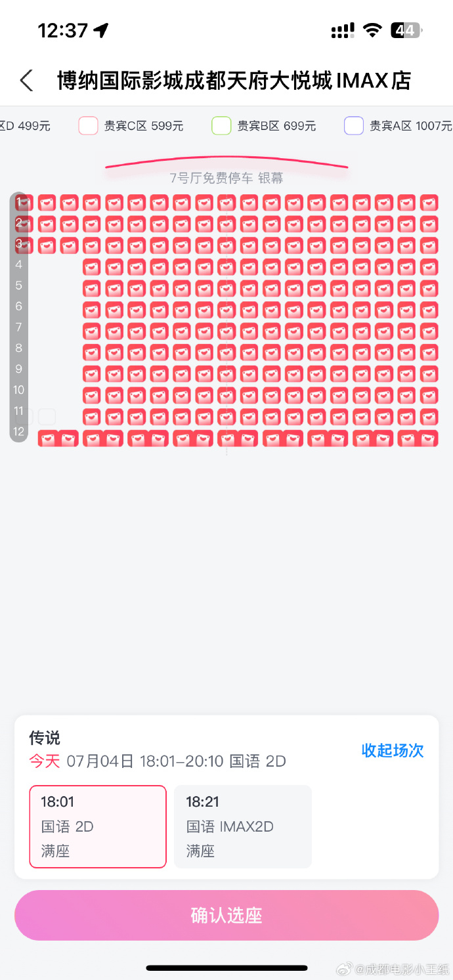This screenshot has height=980, width=453.
Task: Select the last seat in row 1
Action: click(429, 202)
